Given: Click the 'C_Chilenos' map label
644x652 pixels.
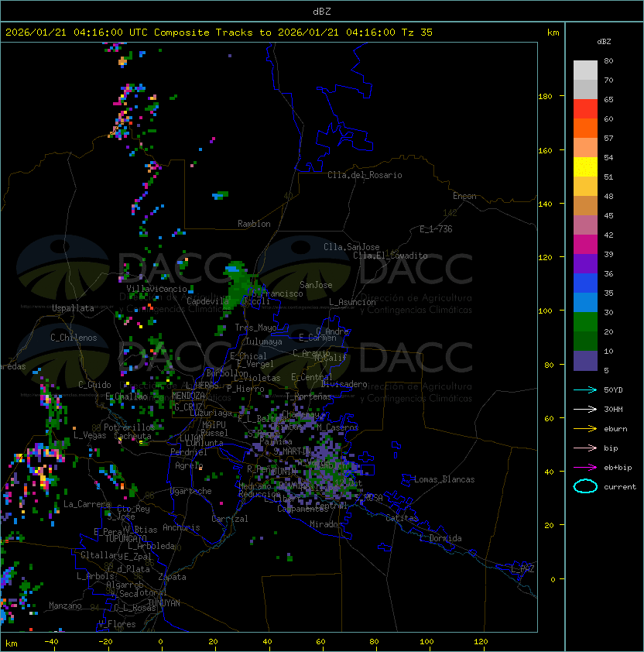Looking at the screenshot, I should [x=74, y=338].
